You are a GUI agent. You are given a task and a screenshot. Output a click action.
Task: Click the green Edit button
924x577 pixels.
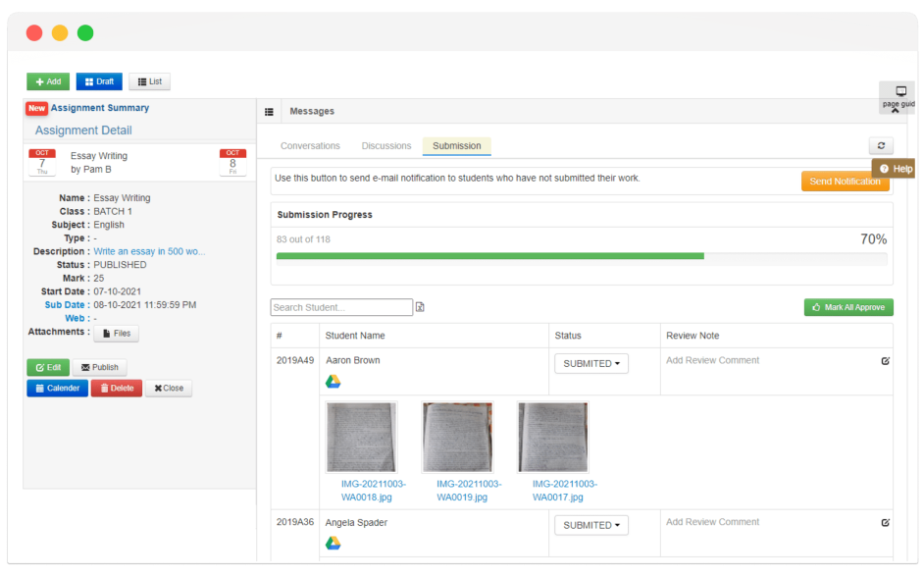(48, 367)
